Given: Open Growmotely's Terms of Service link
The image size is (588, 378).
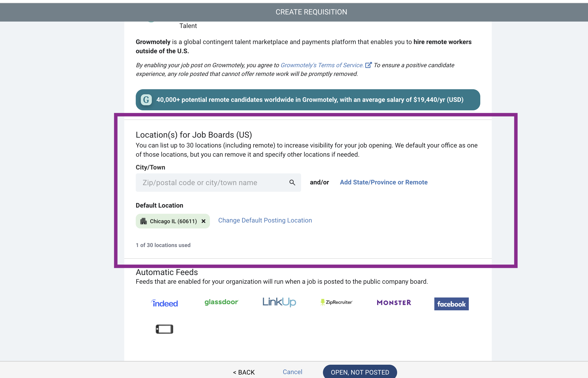Looking at the screenshot, I should click(x=322, y=65).
